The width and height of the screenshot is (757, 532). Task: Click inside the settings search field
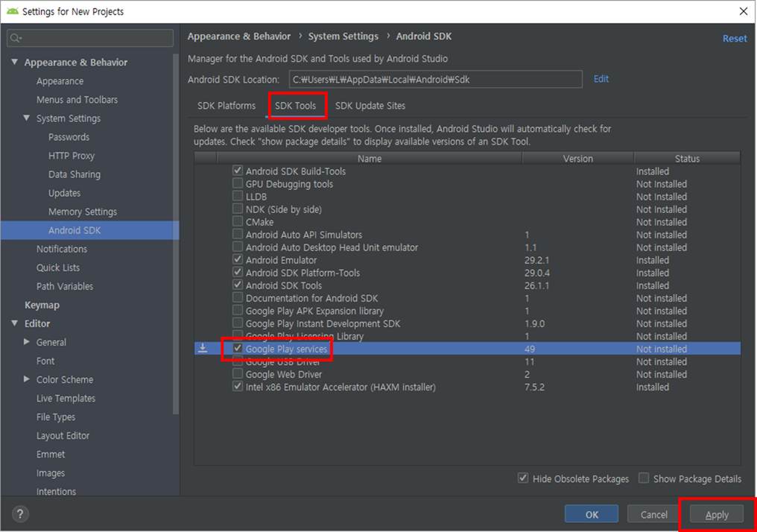point(90,38)
